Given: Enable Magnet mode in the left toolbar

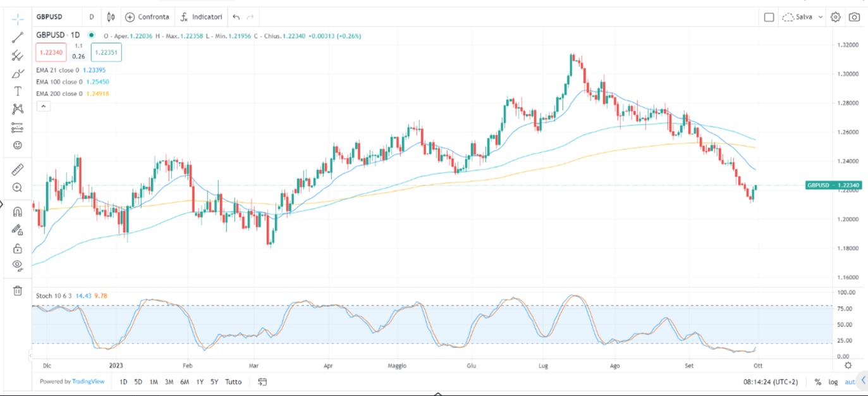Looking at the screenshot, I should point(17,212).
